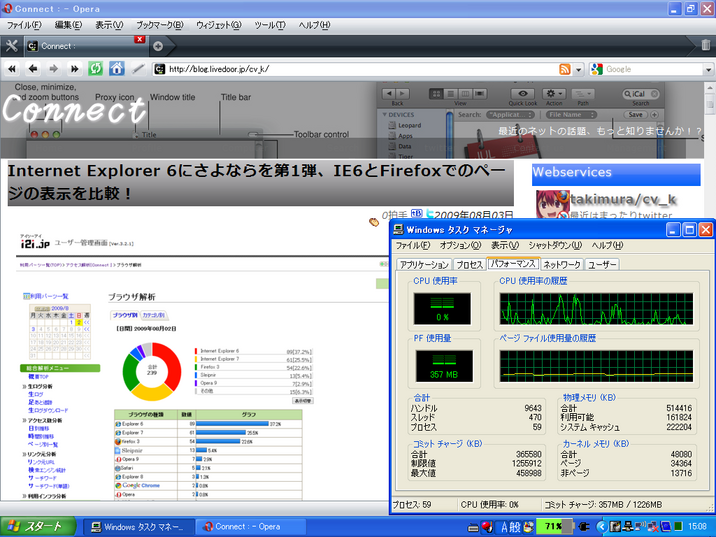The image size is (716, 537).
Task: Add a new tab with plus button
Action: click(158, 46)
